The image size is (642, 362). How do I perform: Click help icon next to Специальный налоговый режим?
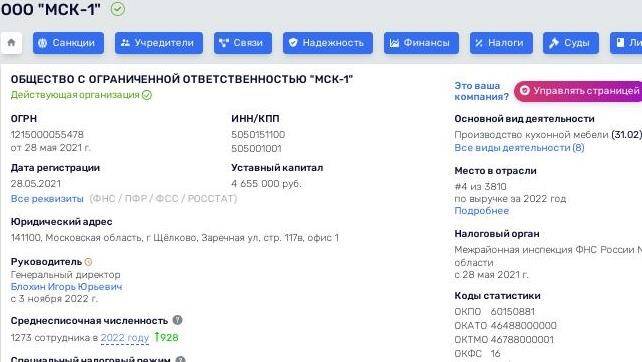tap(180, 359)
